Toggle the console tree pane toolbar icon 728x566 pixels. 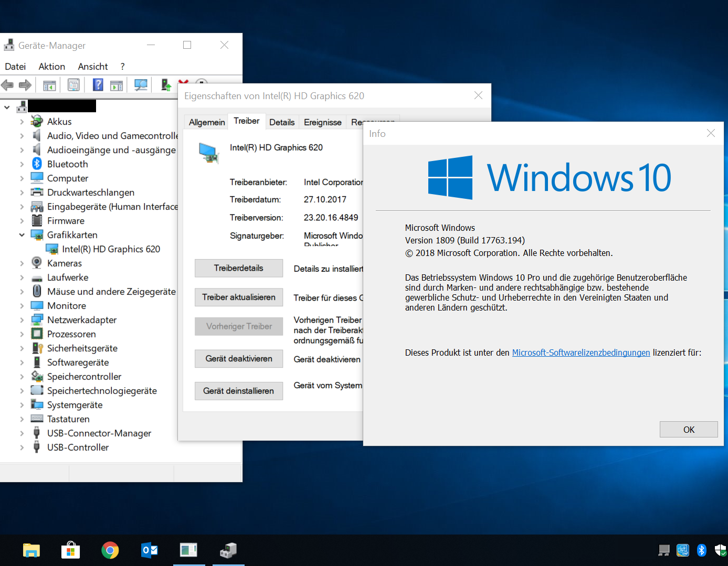49,85
